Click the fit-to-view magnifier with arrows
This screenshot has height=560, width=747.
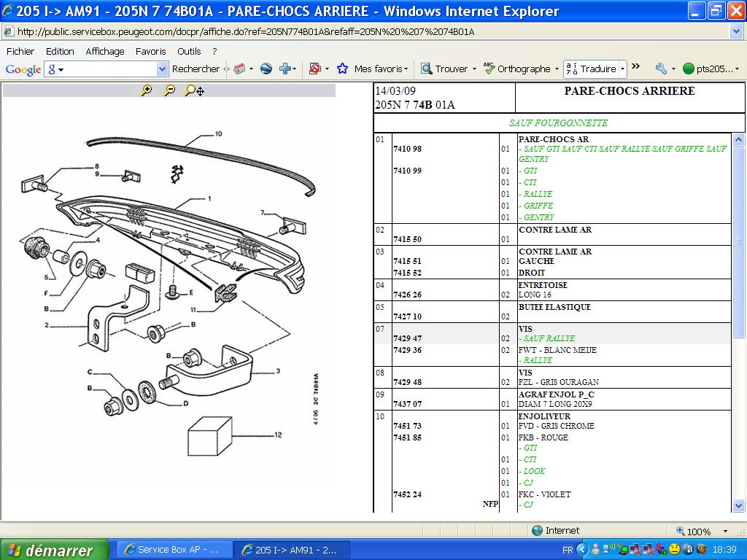[x=194, y=90]
